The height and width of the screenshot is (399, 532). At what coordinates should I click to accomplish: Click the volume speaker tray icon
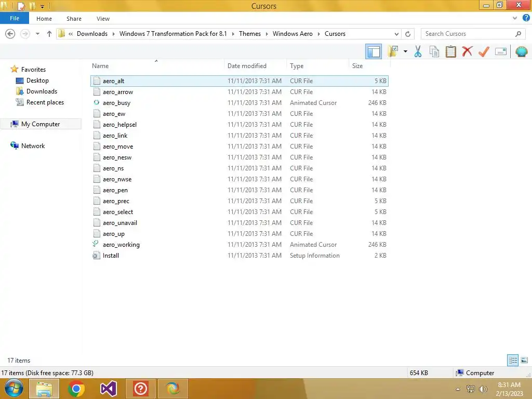(x=483, y=389)
